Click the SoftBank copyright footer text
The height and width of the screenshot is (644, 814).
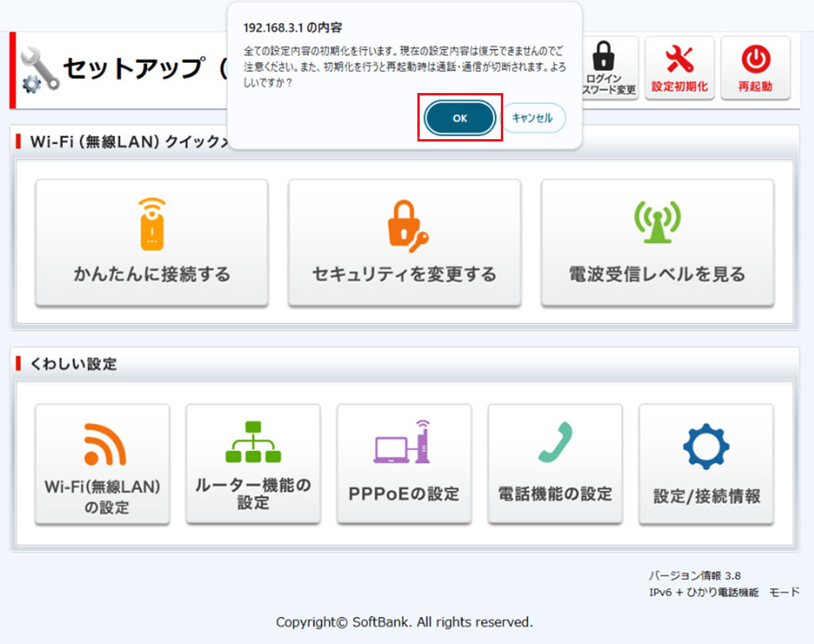(404, 622)
